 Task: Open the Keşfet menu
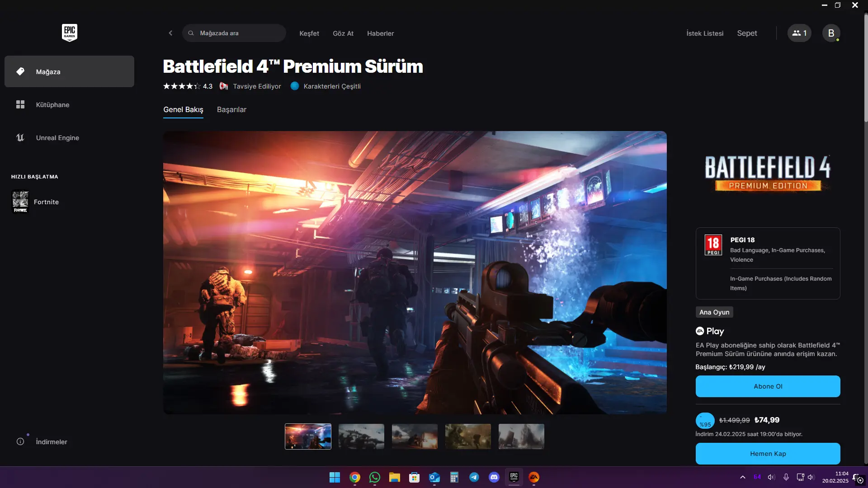[x=309, y=33]
